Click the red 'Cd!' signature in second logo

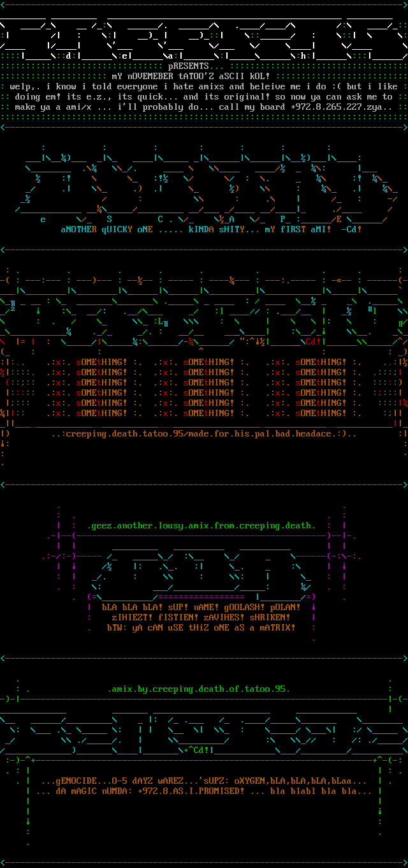[314, 341]
